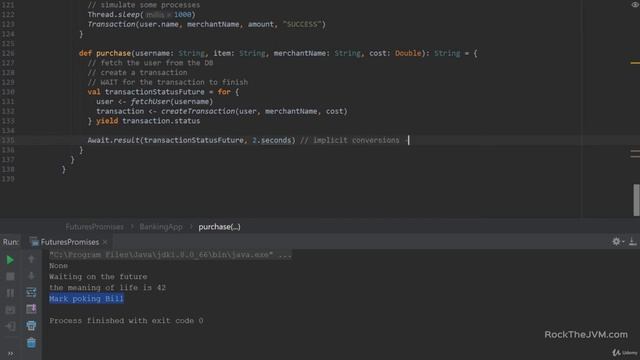Expand more Run toolbar actions chevron
640x360 pixels.
click(x=10, y=353)
